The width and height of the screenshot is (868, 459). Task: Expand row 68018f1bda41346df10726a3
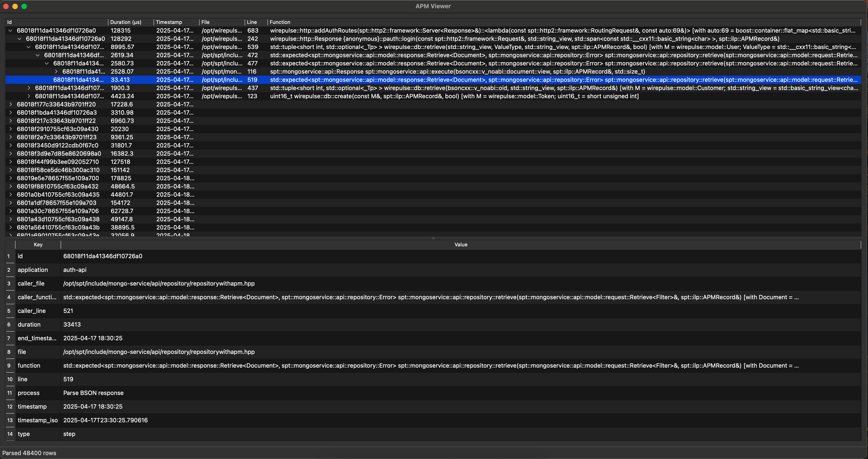10,113
